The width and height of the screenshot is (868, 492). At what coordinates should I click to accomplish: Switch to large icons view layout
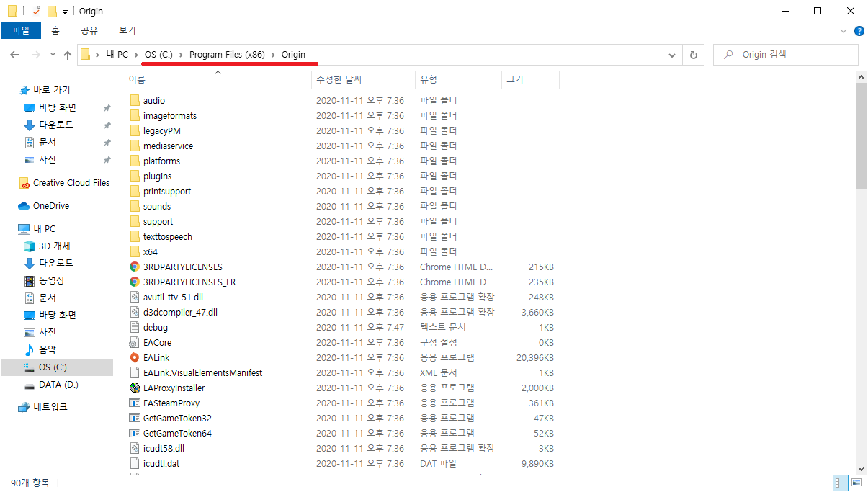pos(856,483)
